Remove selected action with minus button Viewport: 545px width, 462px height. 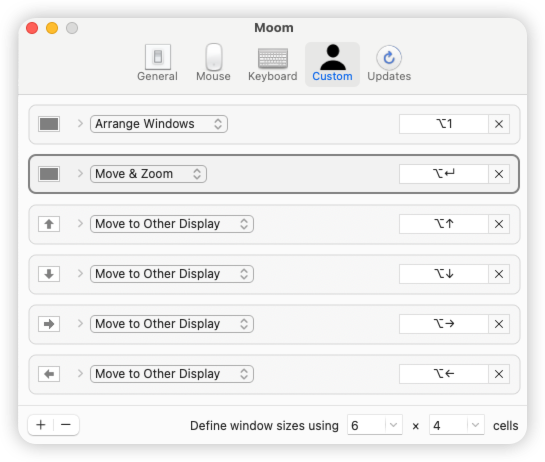[66, 425]
